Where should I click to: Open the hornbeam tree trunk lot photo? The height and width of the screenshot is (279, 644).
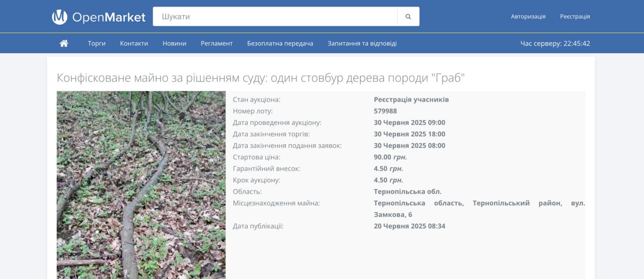pyautogui.click(x=141, y=184)
